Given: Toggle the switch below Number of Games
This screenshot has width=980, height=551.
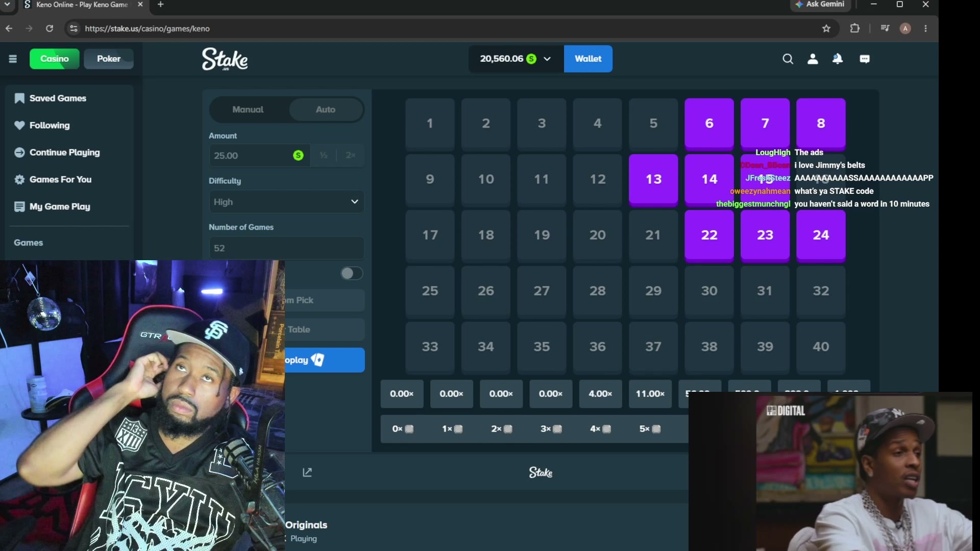Looking at the screenshot, I should tap(352, 273).
